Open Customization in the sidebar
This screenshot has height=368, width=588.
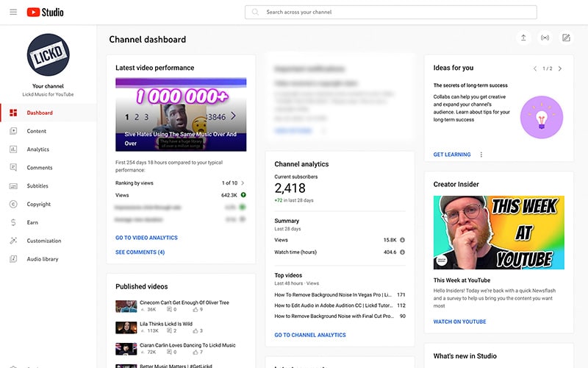coord(48,241)
